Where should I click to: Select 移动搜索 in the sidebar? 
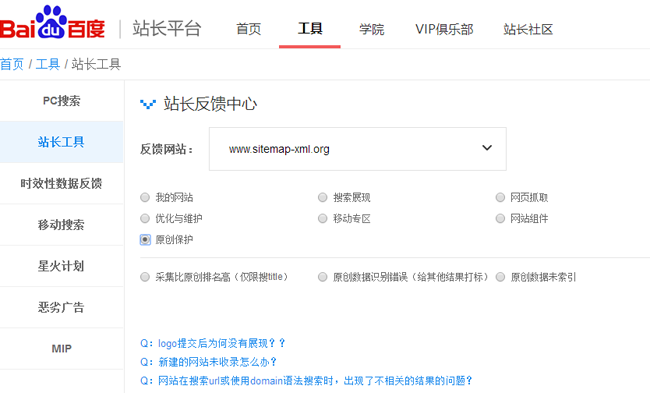tap(61, 225)
